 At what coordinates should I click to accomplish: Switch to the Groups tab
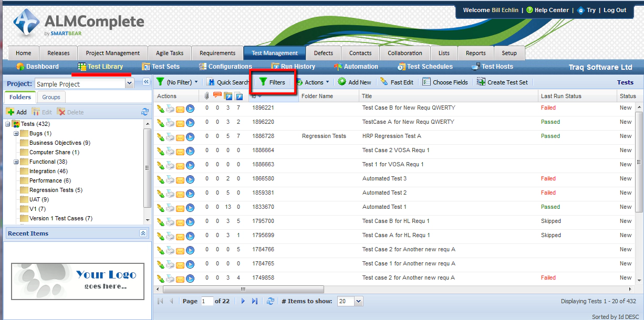(x=52, y=97)
